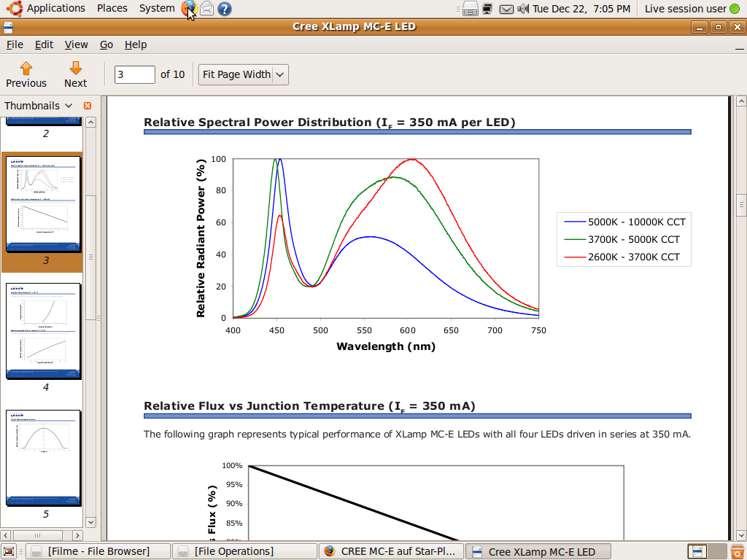Click the document scrollbar up arrow
Screen dimensions: 747x560
[741, 101]
